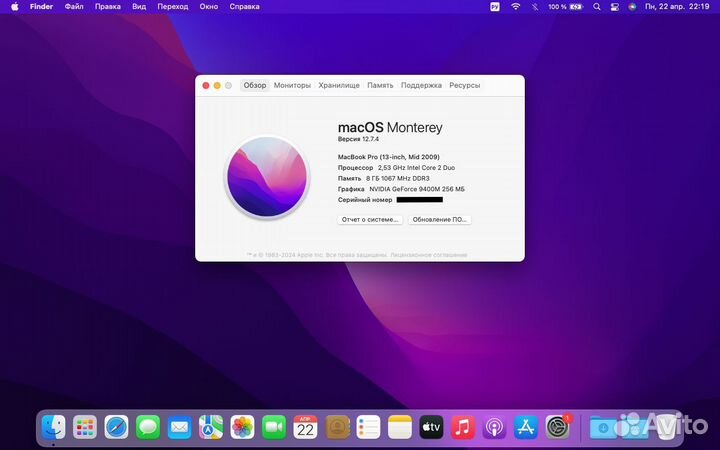Open the Правка menu
The width and height of the screenshot is (720, 450).
[x=107, y=6]
